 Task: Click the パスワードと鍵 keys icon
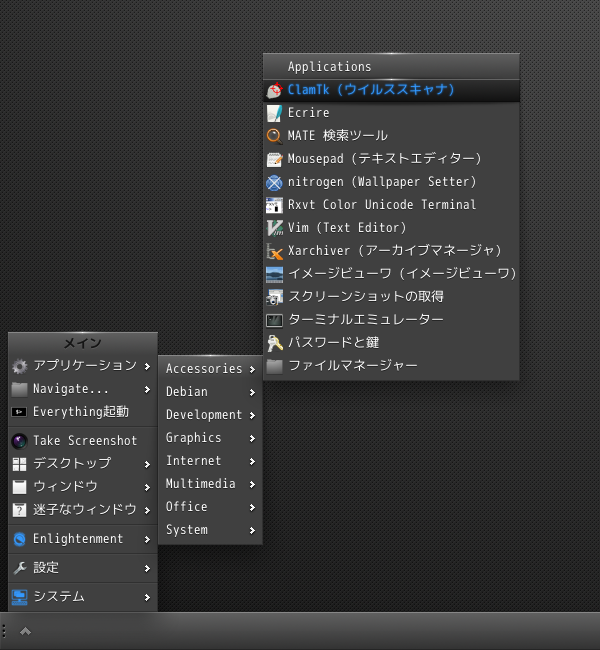274,343
